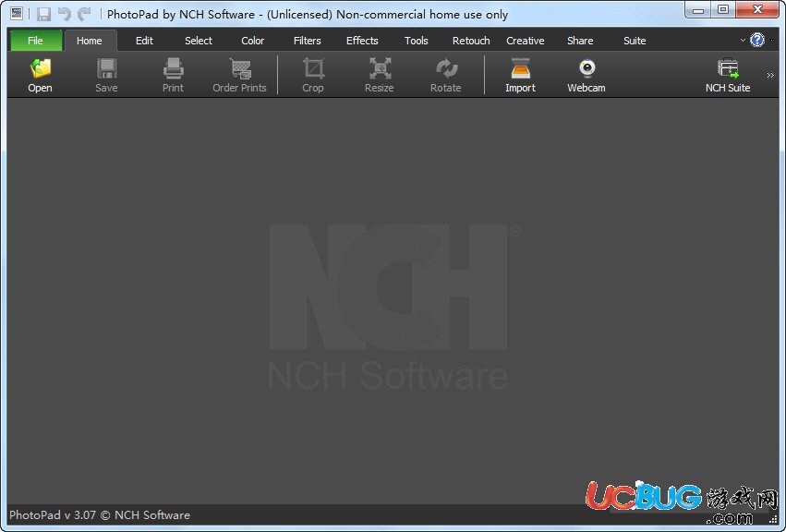Image resolution: width=786 pixels, height=532 pixels.
Task: Open the Creative tab
Action: [x=526, y=41]
